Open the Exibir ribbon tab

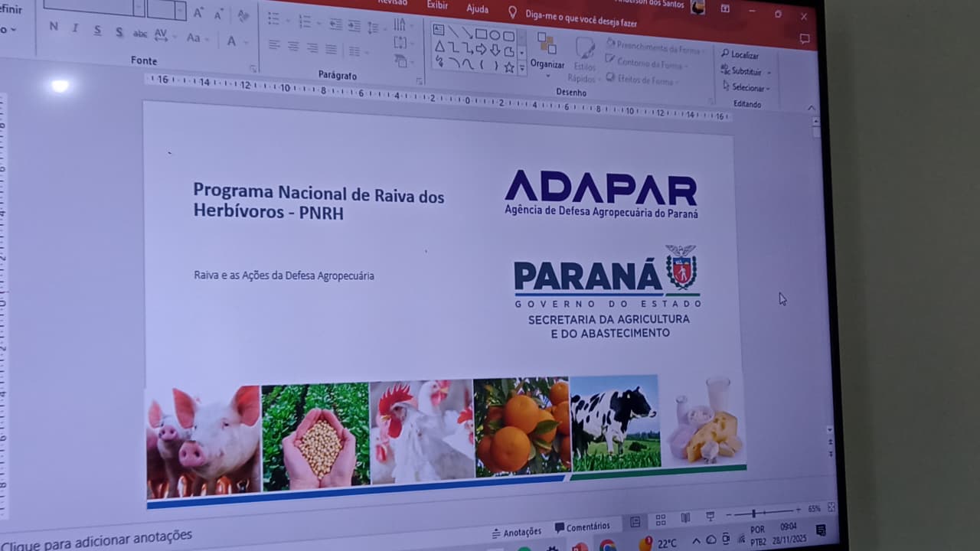click(x=437, y=5)
